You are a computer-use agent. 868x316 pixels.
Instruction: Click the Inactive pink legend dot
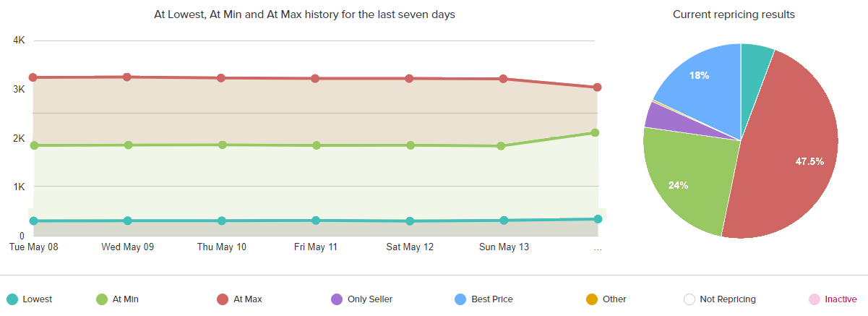[x=814, y=299]
